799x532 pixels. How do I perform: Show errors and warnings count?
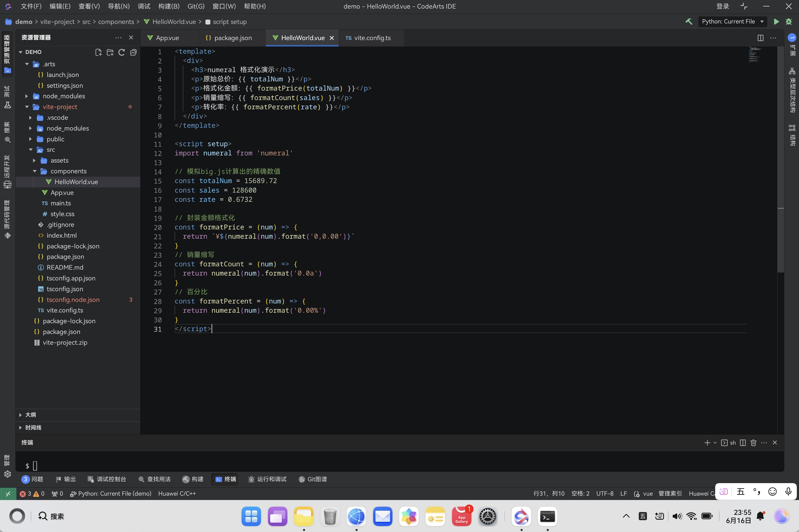pos(32,494)
